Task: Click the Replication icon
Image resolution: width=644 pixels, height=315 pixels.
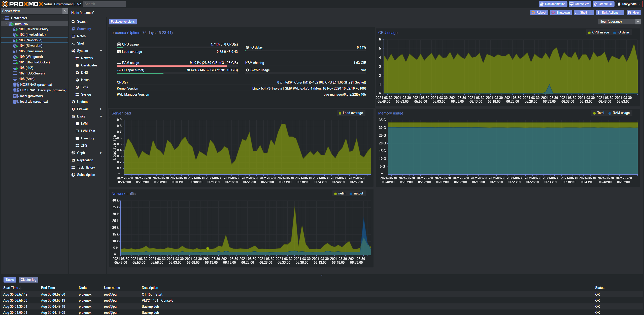Action: pyautogui.click(x=73, y=160)
